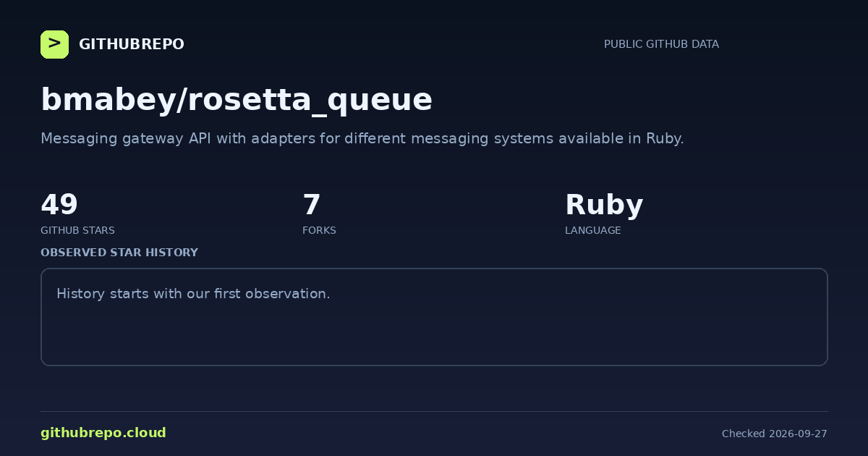Open the bmabey/rosetta_queue repository title
The width and height of the screenshot is (868, 456).
click(237, 100)
